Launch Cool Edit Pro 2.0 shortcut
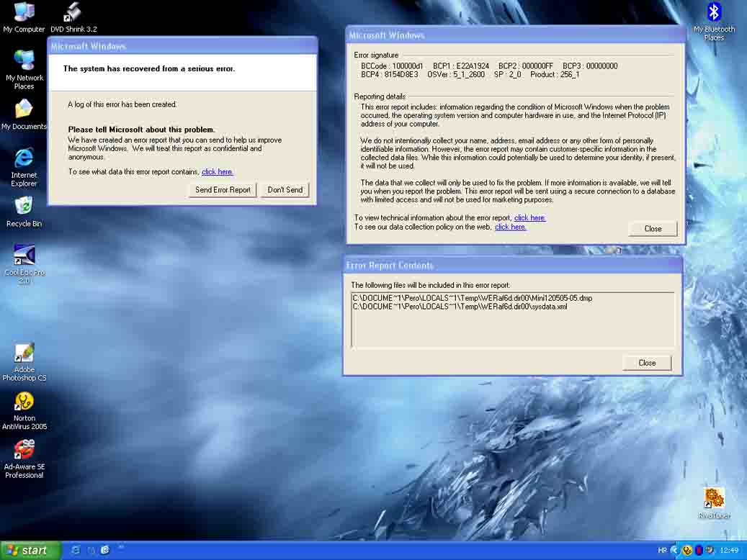 tap(24, 256)
